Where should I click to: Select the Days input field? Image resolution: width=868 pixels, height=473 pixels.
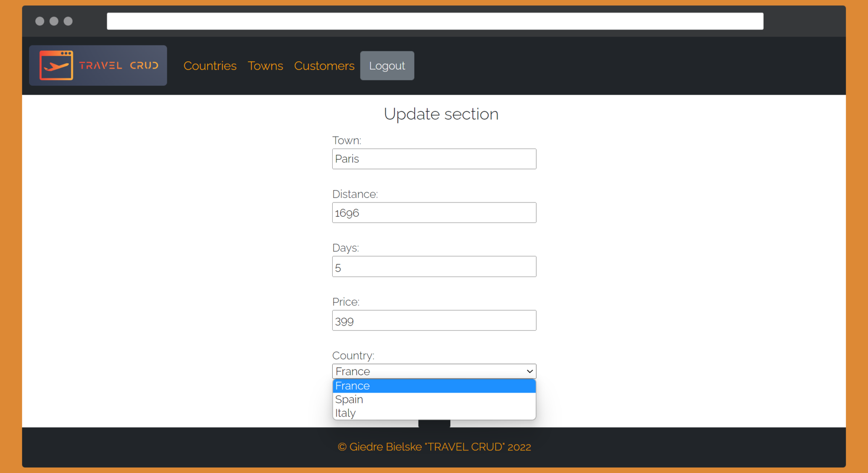click(434, 267)
